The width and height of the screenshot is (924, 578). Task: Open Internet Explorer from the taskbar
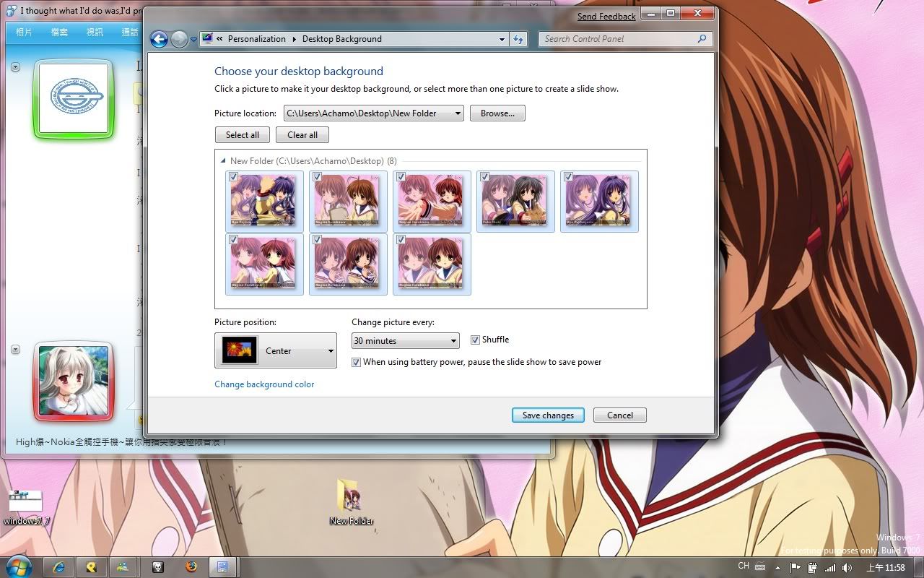[x=59, y=566]
